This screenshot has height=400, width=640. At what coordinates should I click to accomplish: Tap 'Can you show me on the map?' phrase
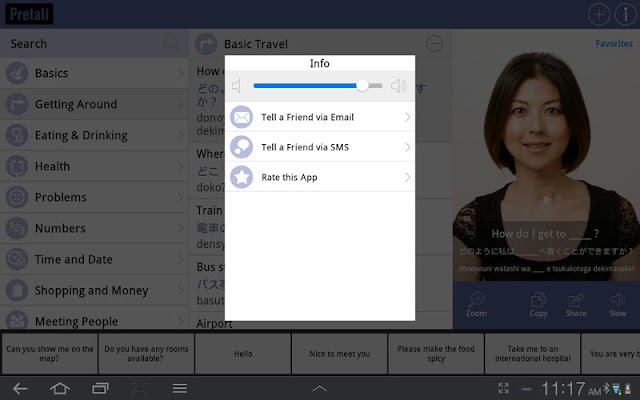[x=50, y=353]
